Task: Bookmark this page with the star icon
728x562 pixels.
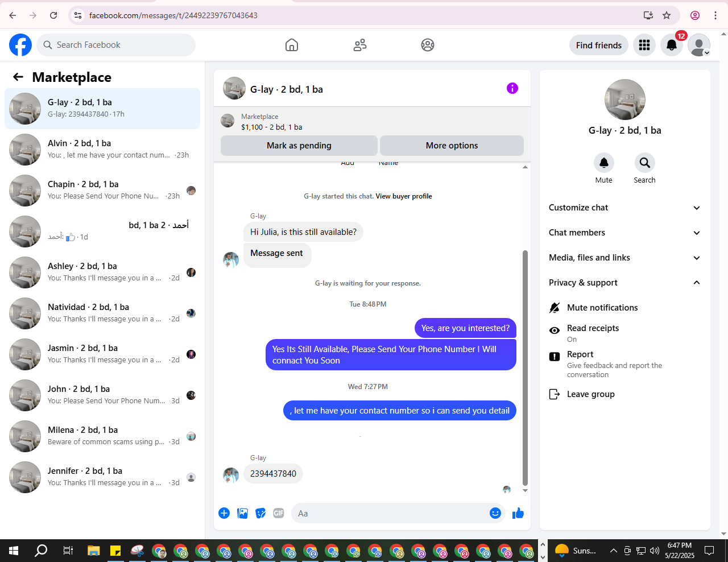Action: pyautogui.click(x=667, y=15)
